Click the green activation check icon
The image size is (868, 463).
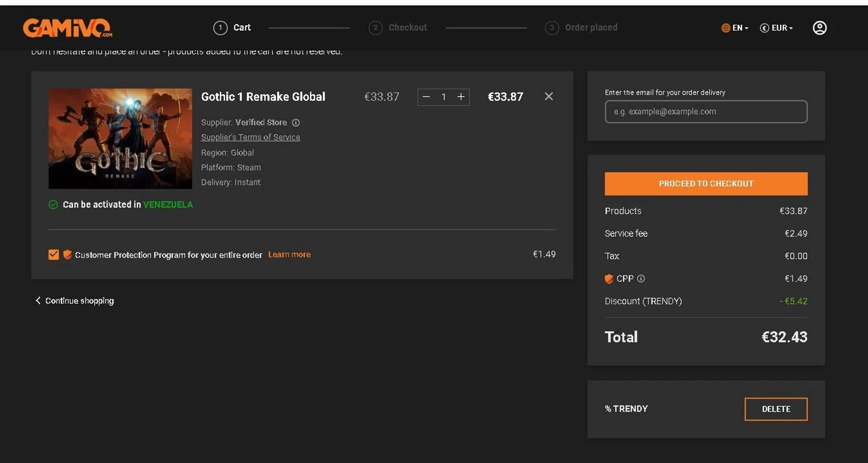(53, 205)
